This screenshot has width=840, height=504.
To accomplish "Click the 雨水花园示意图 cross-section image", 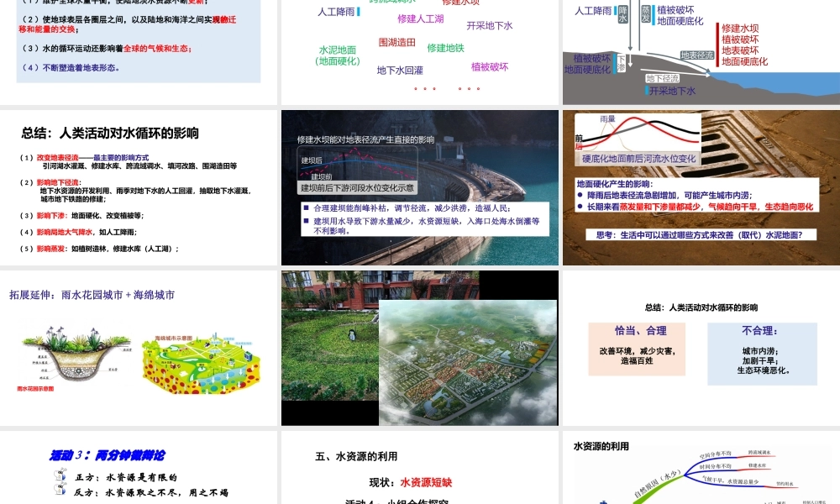I will coord(76,355).
